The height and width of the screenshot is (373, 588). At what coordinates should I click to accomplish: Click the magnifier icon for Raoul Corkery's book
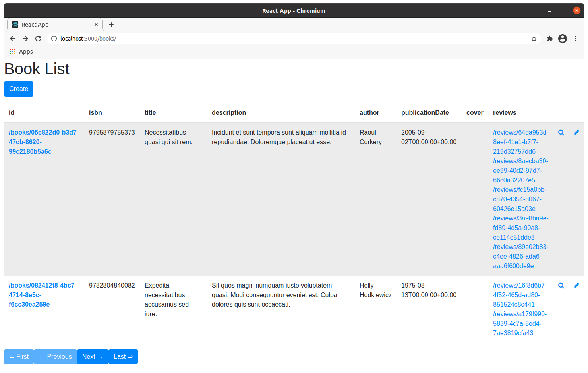561,133
